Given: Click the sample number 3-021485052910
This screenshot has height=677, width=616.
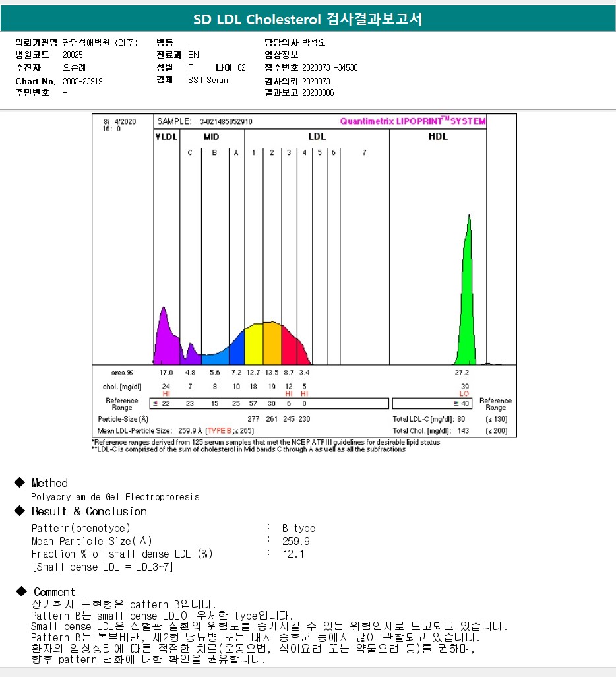Looking at the screenshot, I should 226,121.
